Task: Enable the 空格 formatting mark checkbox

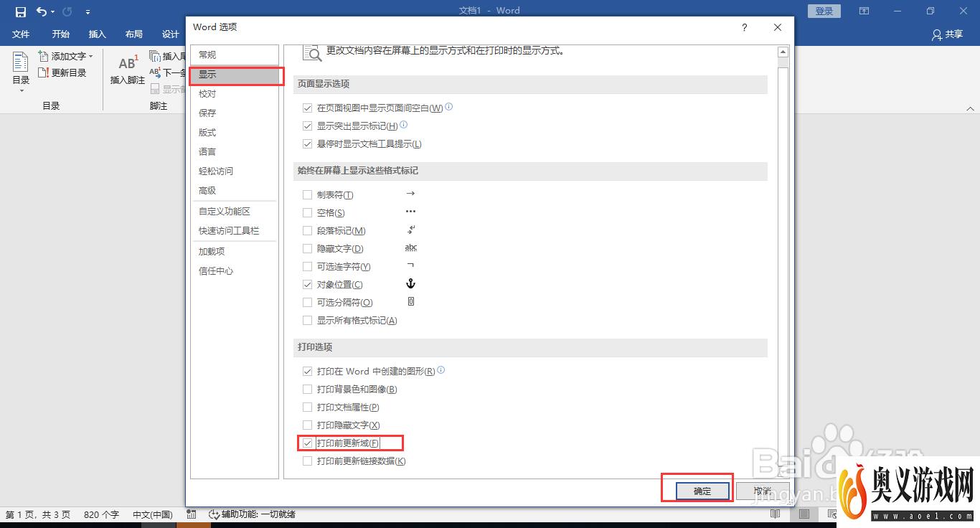Action: (x=307, y=212)
